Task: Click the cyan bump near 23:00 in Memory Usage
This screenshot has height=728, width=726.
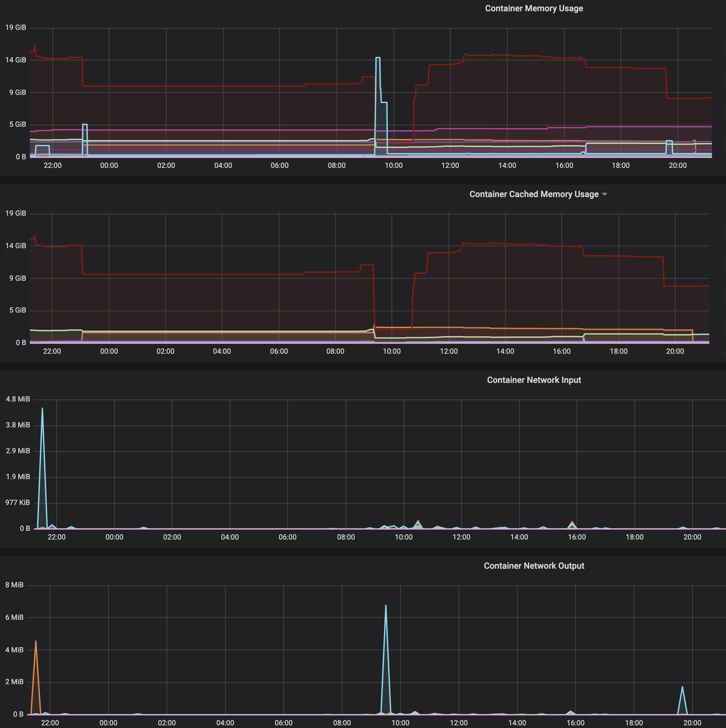Action: pyautogui.click(x=85, y=125)
